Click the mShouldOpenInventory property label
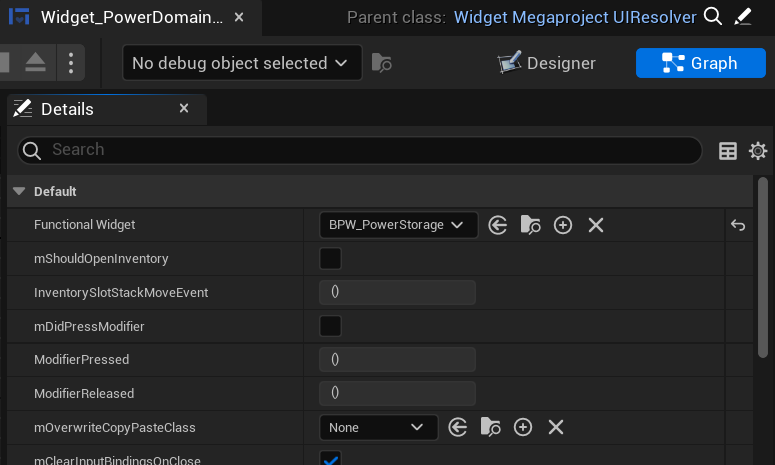This screenshot has height=465, width=775. (101, 258)
